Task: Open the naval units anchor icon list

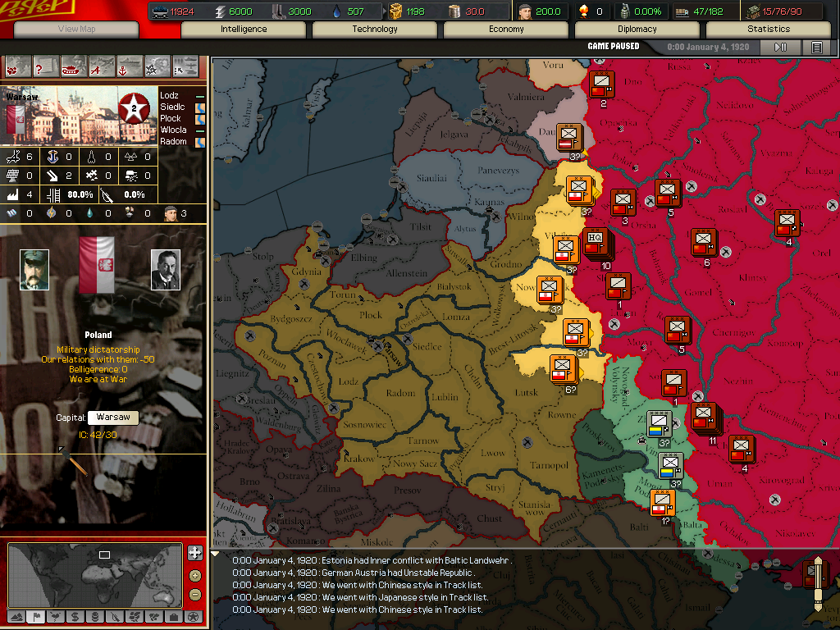Action: (x=130, y=66)
